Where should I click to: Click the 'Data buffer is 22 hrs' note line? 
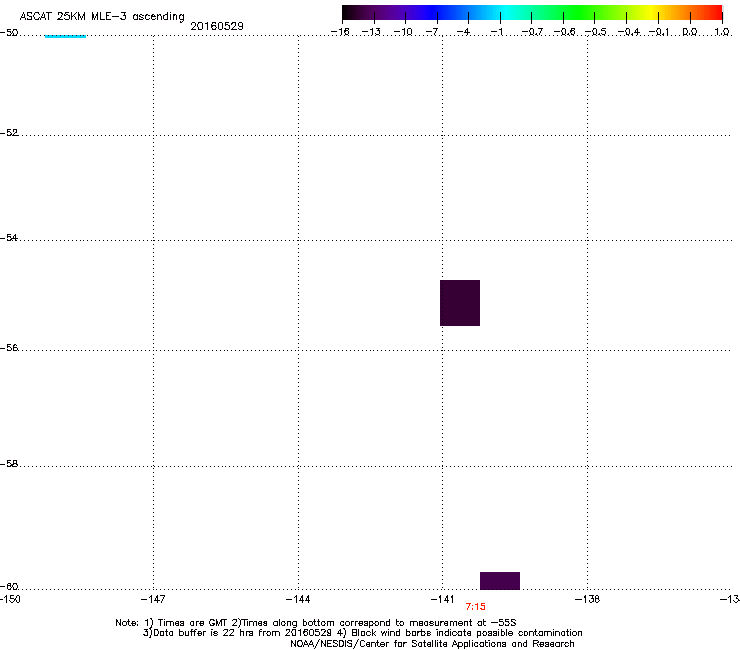(x=362, y=633)
